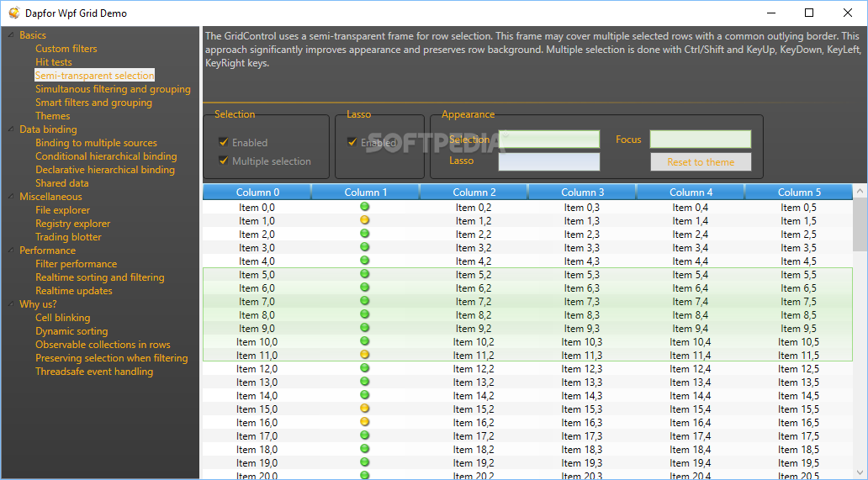The width and height of the screenshot is (868, 480).
Task: Click the green status icon in Item 14,0 row
Action: (364, 395)
